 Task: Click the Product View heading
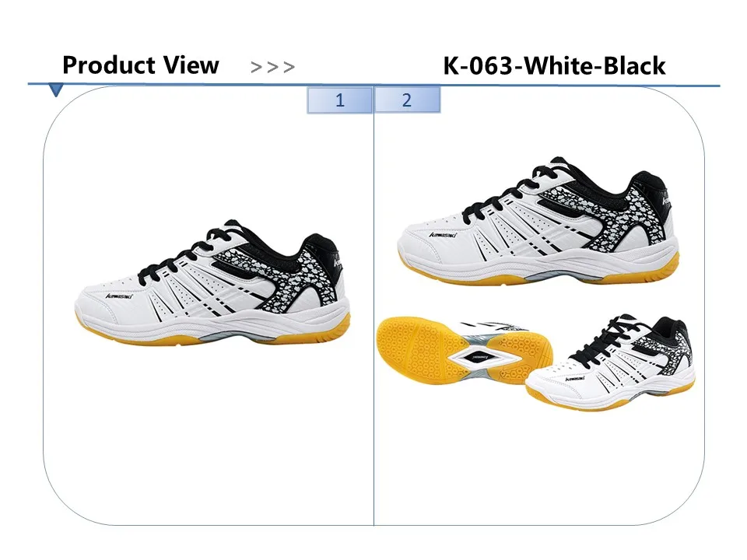click(141, 65)
